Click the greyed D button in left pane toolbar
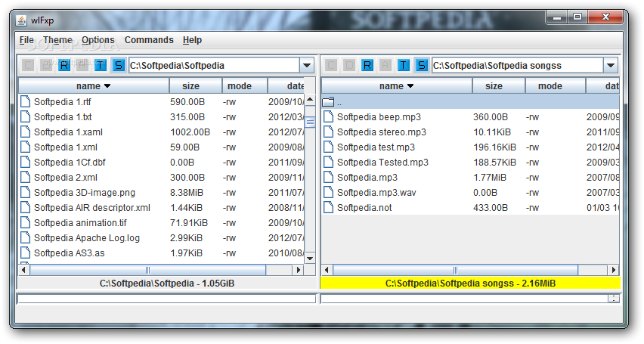 [x=46, y=65]
